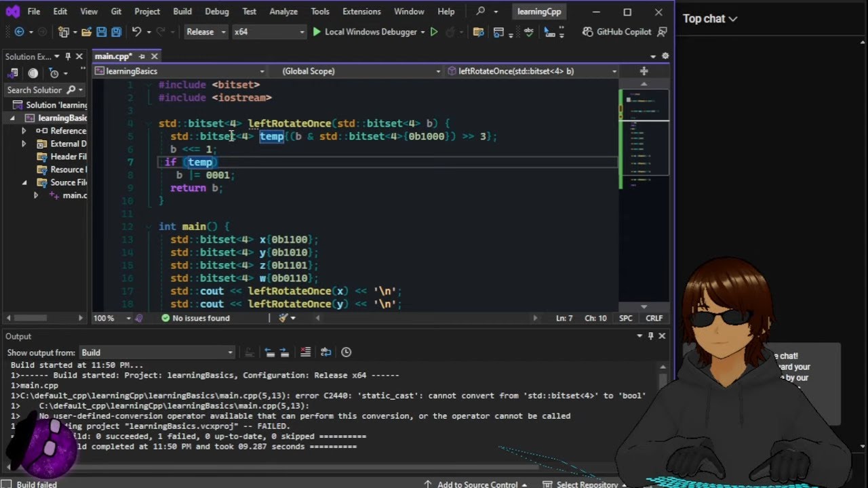The width and height of the screenshot is (868, 488).
Task: Close the main.cpp tab
Action: (x=154, y=56)
